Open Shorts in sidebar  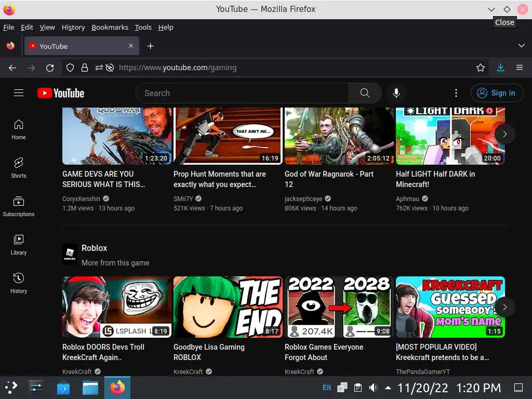tap(19, 168)
